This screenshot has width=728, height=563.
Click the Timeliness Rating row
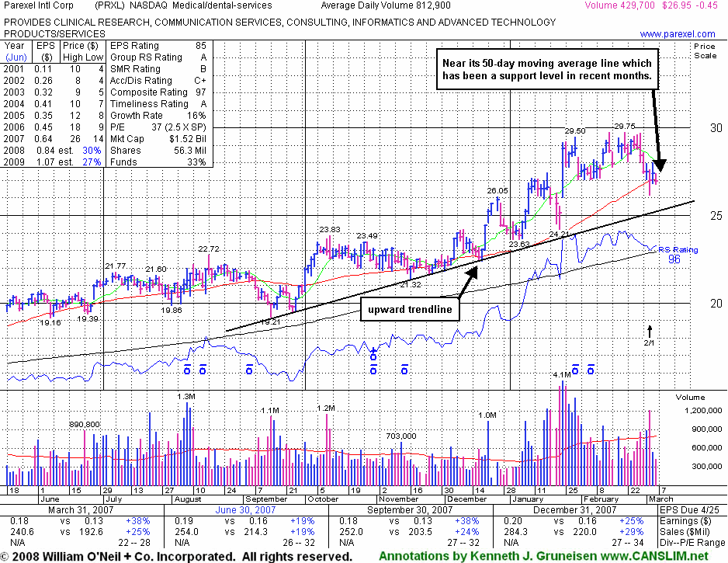pos(158,103)
